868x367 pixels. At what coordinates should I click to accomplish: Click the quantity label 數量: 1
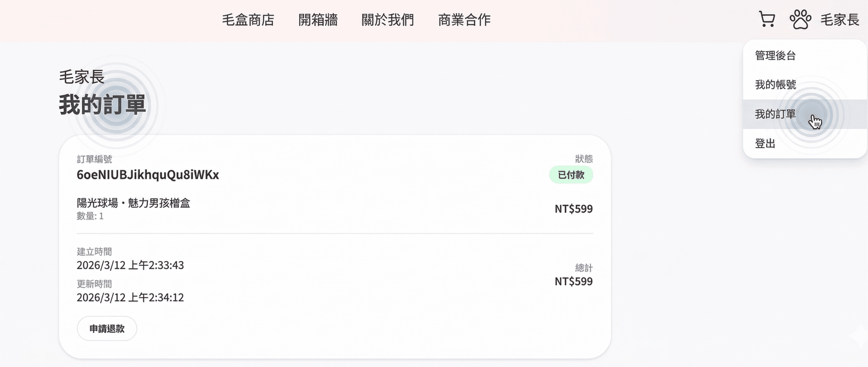pyautogui.click(x=90, y=216)
